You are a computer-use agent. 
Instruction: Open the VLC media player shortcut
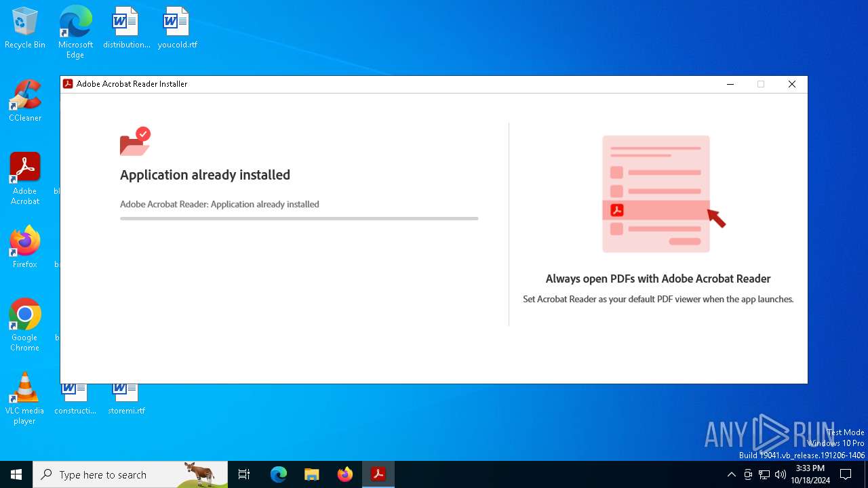[x=25, y=399]
